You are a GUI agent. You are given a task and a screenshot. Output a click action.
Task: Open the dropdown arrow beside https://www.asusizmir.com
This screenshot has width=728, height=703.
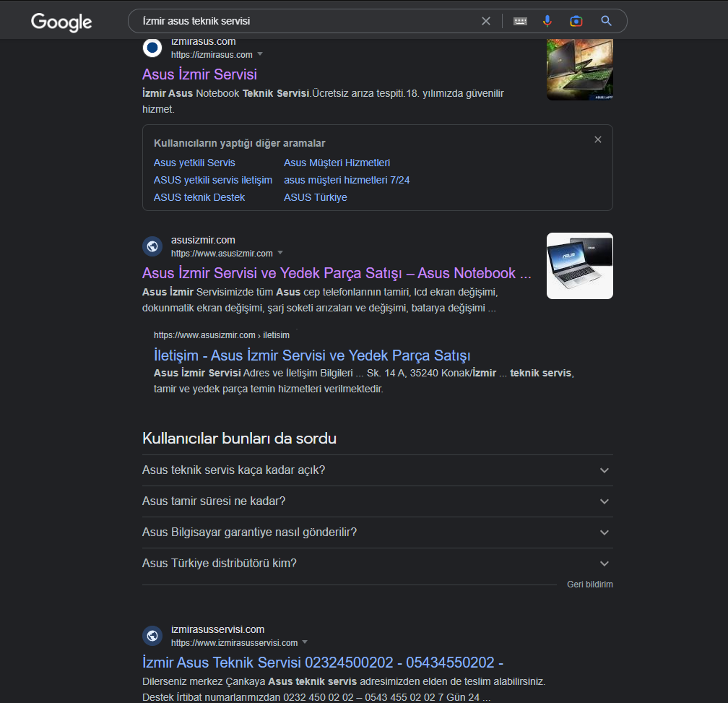tap(280, 253)
